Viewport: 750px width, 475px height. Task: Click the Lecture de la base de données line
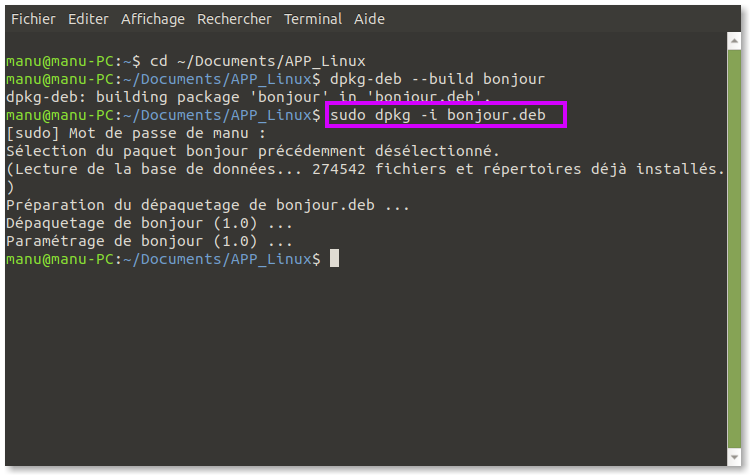click(x=365, y=169)
